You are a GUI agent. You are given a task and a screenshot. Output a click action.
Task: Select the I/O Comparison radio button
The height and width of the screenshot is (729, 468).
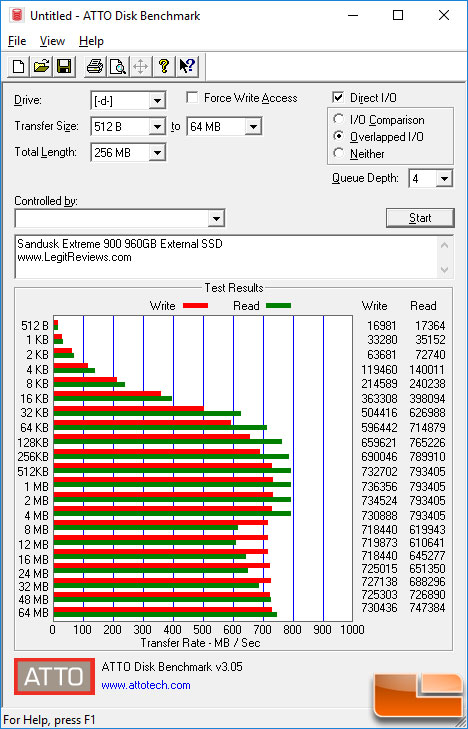point(339,119)
